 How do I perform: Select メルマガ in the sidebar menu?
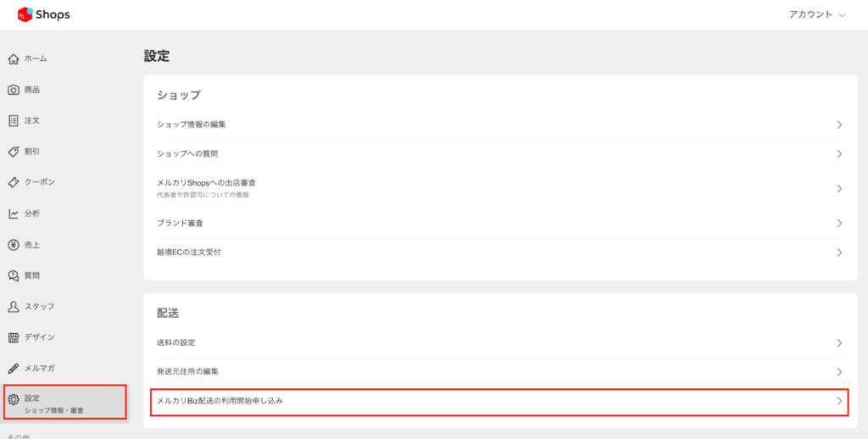tap(39, 368)
